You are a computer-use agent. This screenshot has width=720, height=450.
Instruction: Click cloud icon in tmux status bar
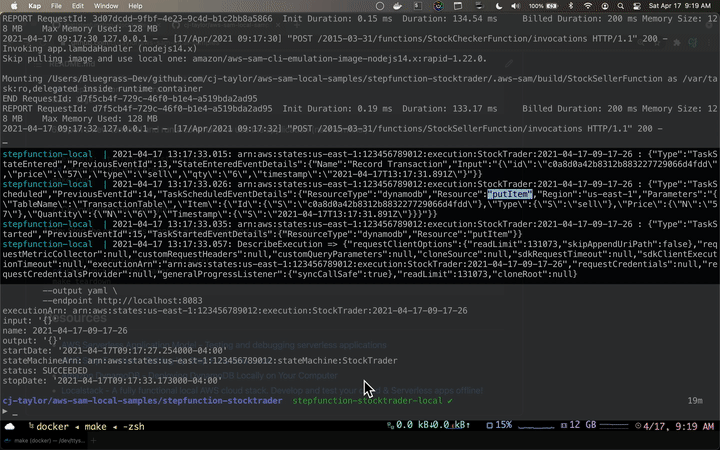click(10, 427)
